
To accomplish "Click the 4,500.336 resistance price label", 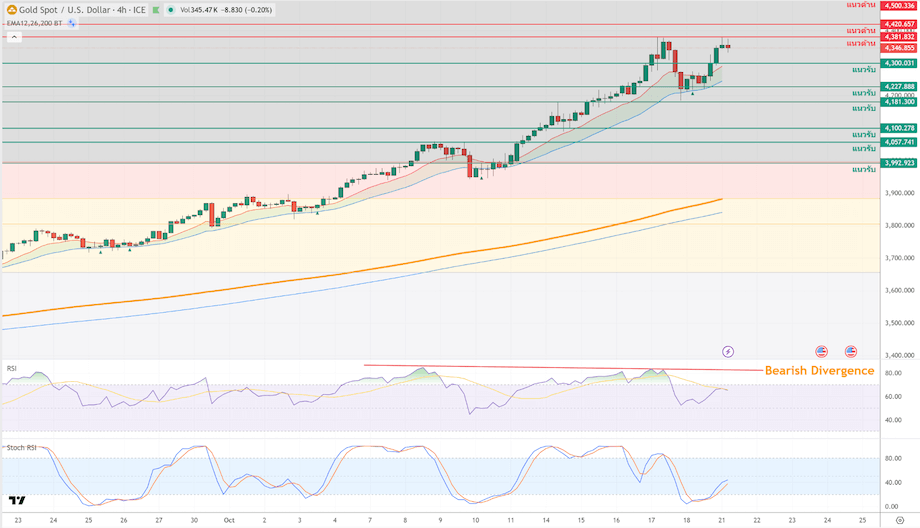I will 898,5.
